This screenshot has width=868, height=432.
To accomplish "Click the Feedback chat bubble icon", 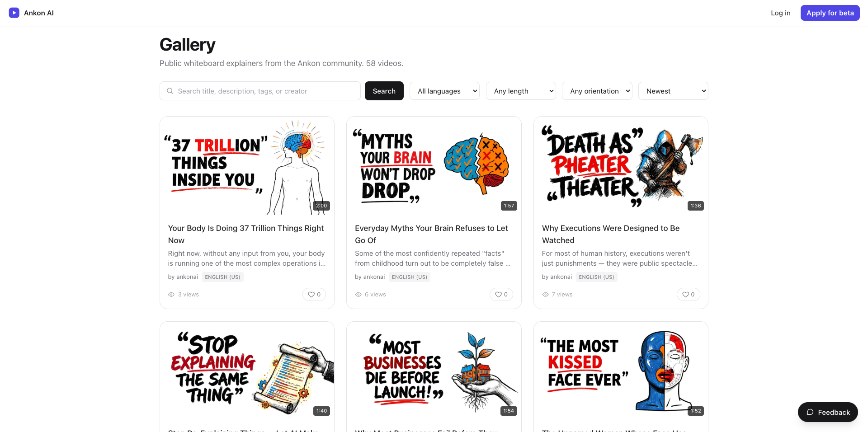I will [x=810, y=412].
